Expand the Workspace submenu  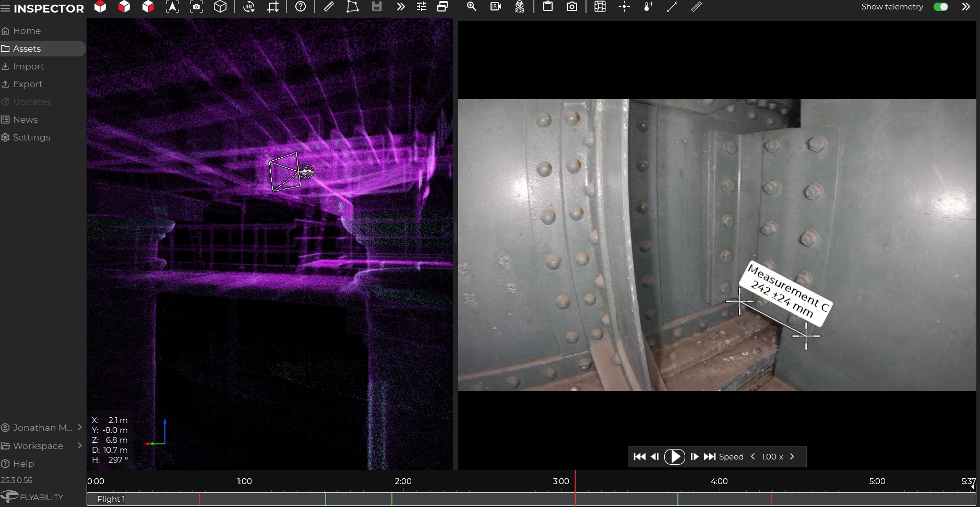click(x=79, y=445)
